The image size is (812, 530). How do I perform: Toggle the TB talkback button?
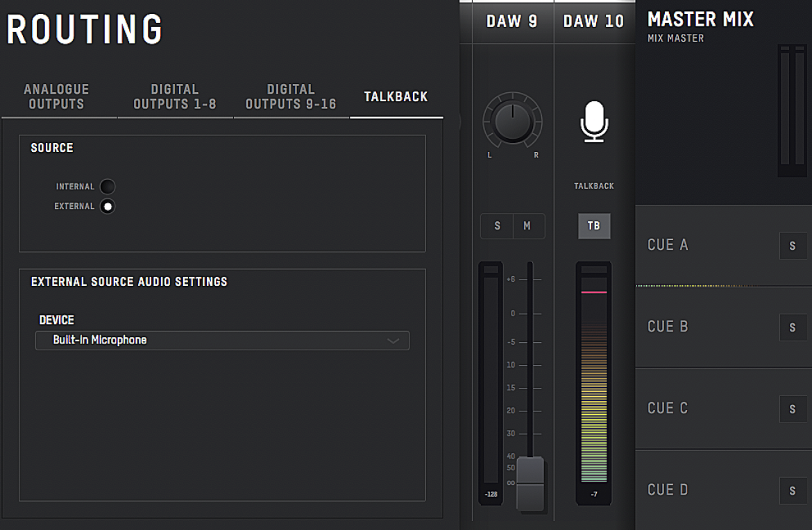pos(594,226)
